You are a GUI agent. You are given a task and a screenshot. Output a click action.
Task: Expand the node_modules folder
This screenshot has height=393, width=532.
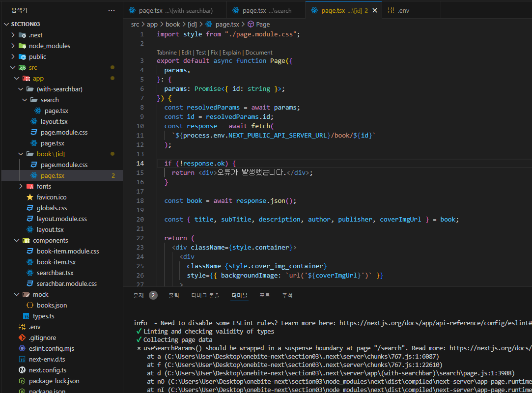(13, 46)
